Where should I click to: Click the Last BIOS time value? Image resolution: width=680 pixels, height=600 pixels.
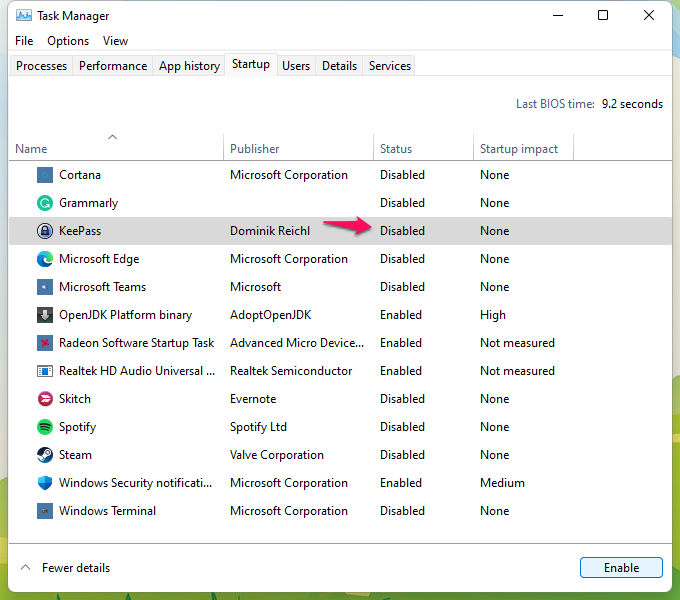point(632,104)
